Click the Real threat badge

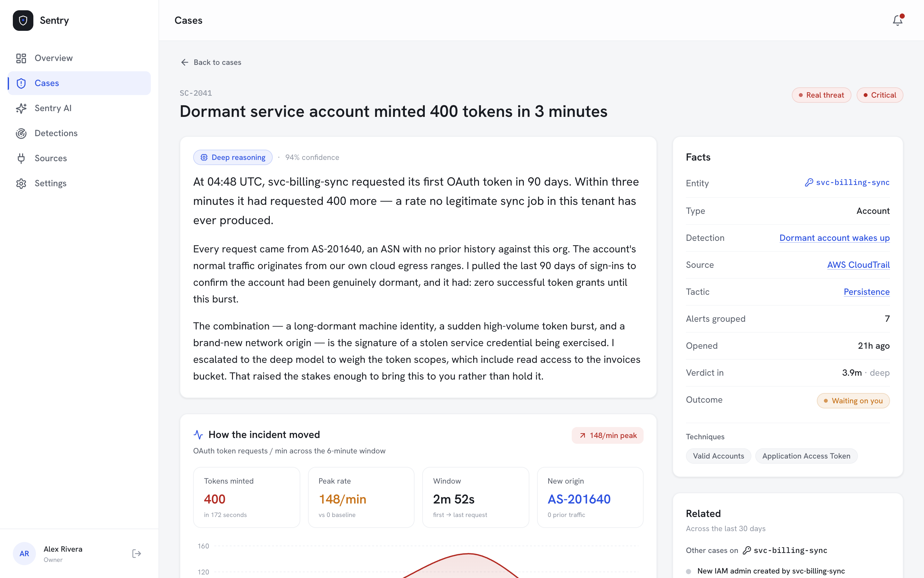pos(821,95)
